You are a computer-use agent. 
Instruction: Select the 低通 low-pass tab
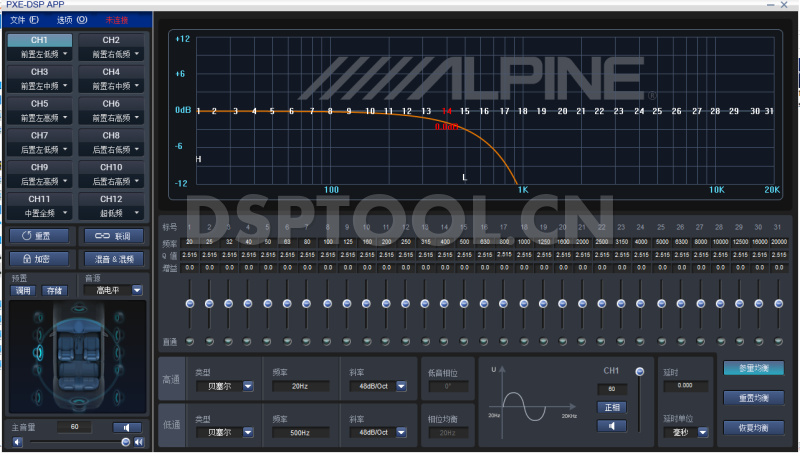(171, 425)
